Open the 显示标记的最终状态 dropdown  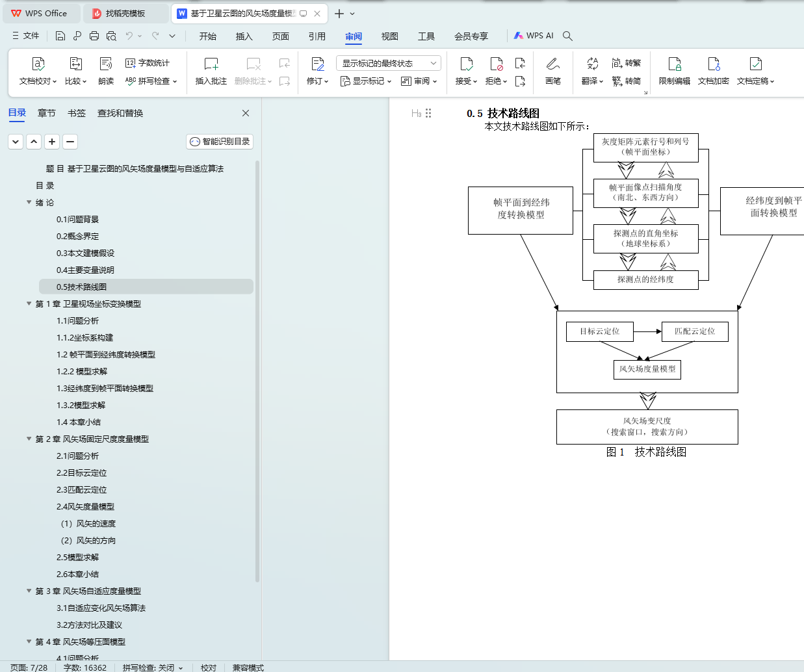click(x=389, y=63)
